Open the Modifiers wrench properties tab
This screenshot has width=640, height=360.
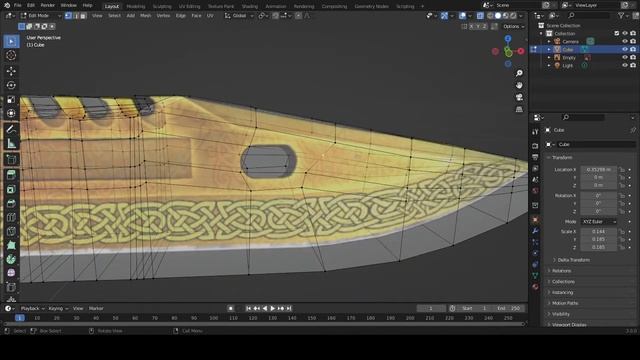click(x=535, y=231)
